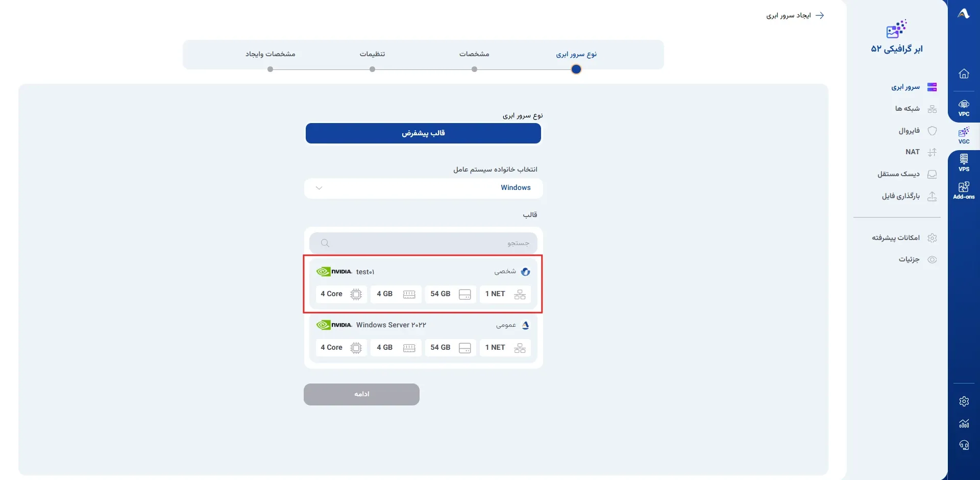980x480 pixels.
Task: Click the ادامه continue button
Action: coord(361,394)
